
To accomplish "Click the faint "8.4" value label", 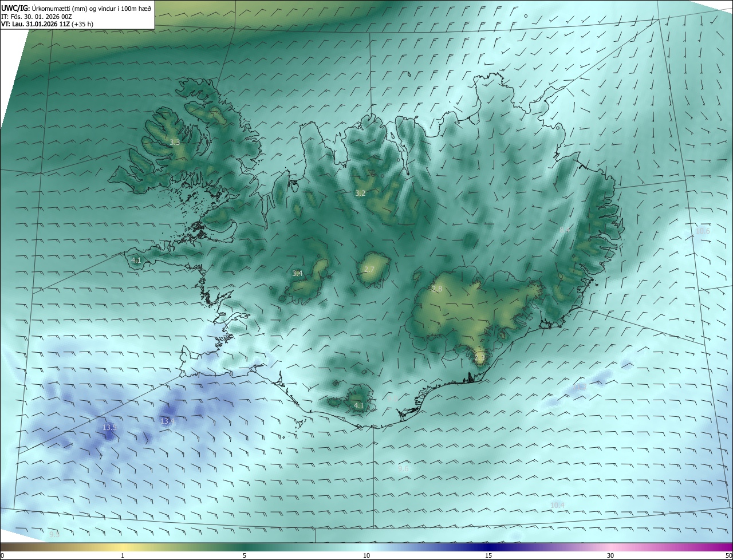I will click(565, 230).
